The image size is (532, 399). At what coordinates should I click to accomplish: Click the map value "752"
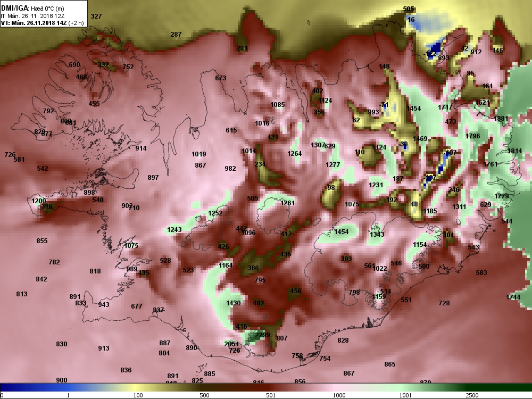tap(128, 67)
